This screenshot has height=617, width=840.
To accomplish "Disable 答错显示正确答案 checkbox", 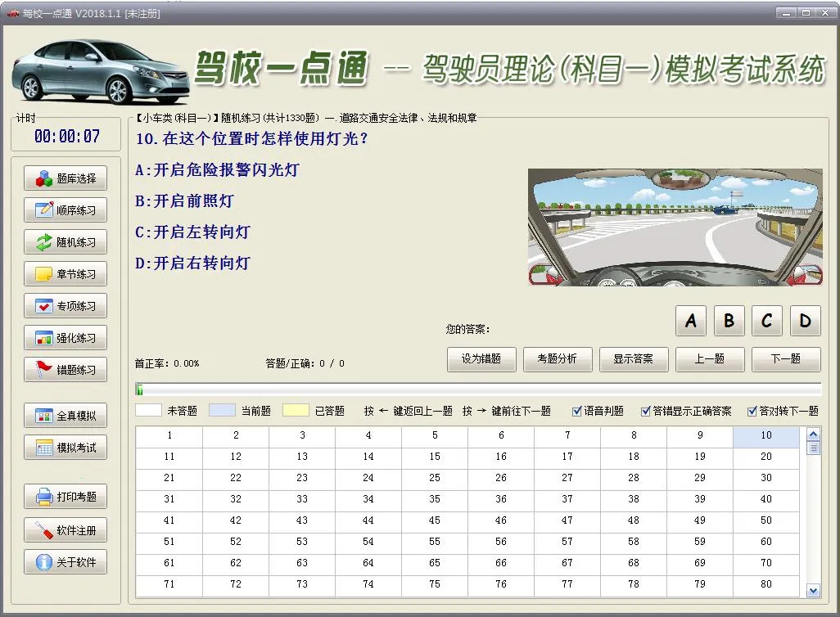I will pyautogui.click(x=646, y=411).
